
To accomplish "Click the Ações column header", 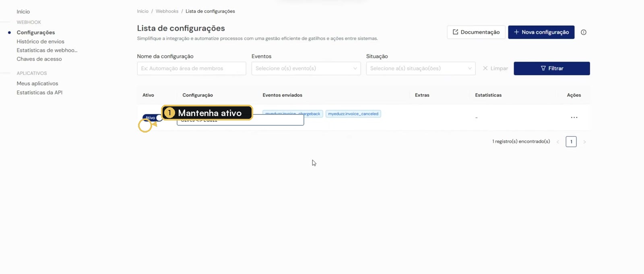I will pos(574,95).
